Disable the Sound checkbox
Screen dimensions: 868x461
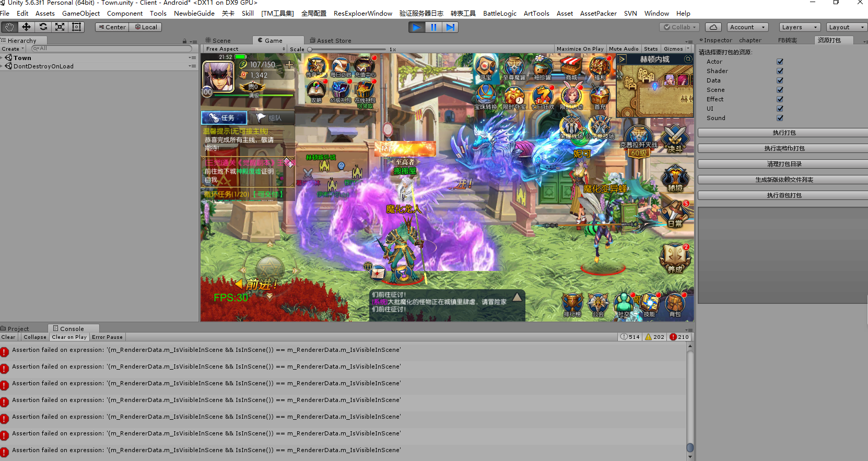click(x=780, y=118)
